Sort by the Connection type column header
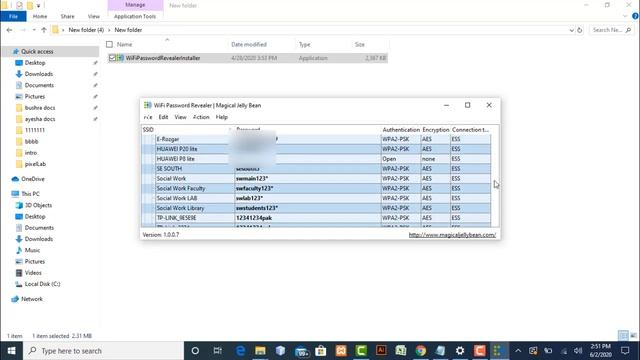Image resolution: width=640 pixels, height=360 pixels. (x=470, y=130)
